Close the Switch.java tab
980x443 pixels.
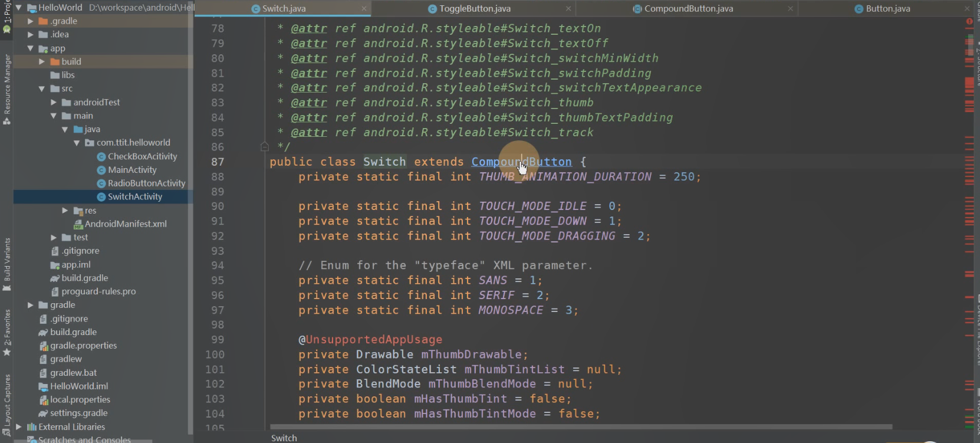(364, 8)
